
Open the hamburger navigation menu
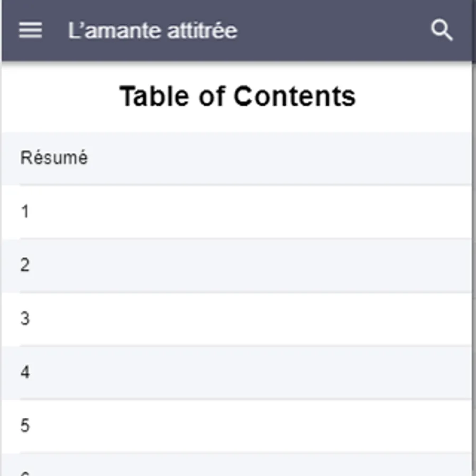[30, 30]
